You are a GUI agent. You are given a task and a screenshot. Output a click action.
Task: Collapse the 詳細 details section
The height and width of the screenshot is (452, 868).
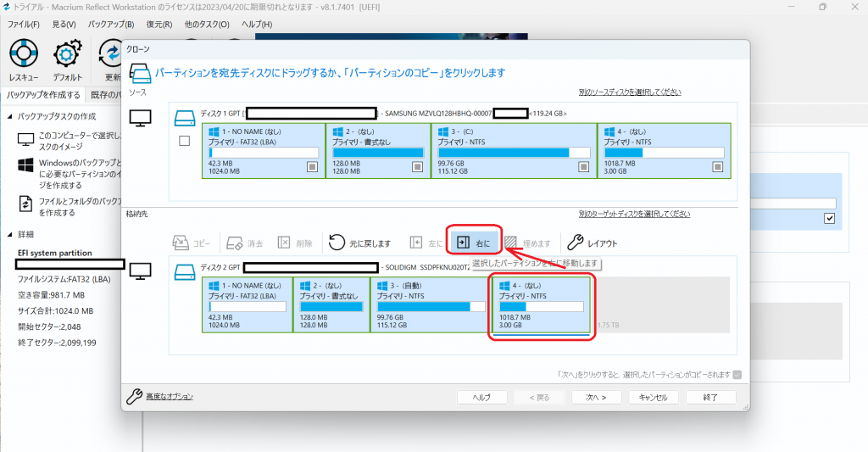click(x=9, y=234)
